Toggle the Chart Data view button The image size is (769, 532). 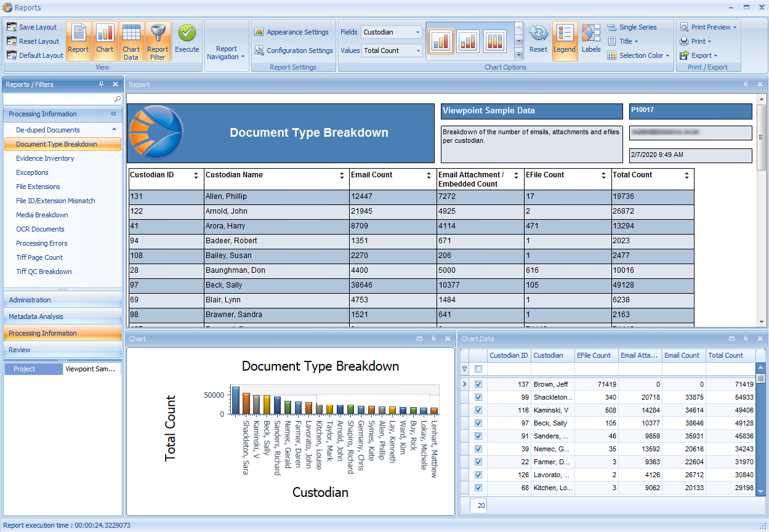tap(131, 41)
